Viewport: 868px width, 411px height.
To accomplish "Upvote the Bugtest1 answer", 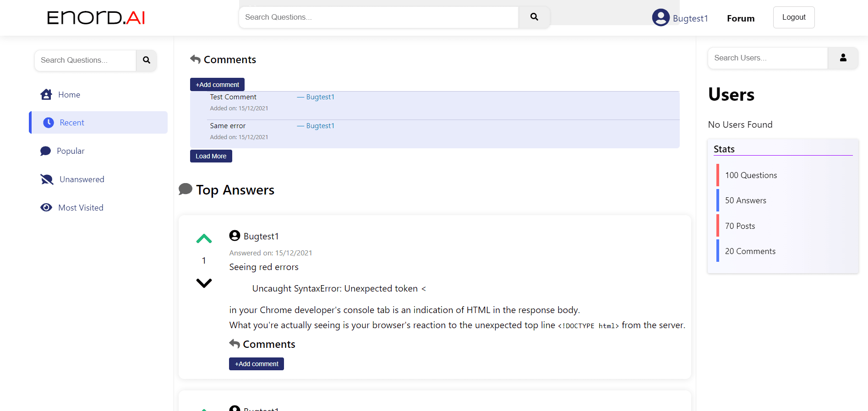I will pos(204,238).
